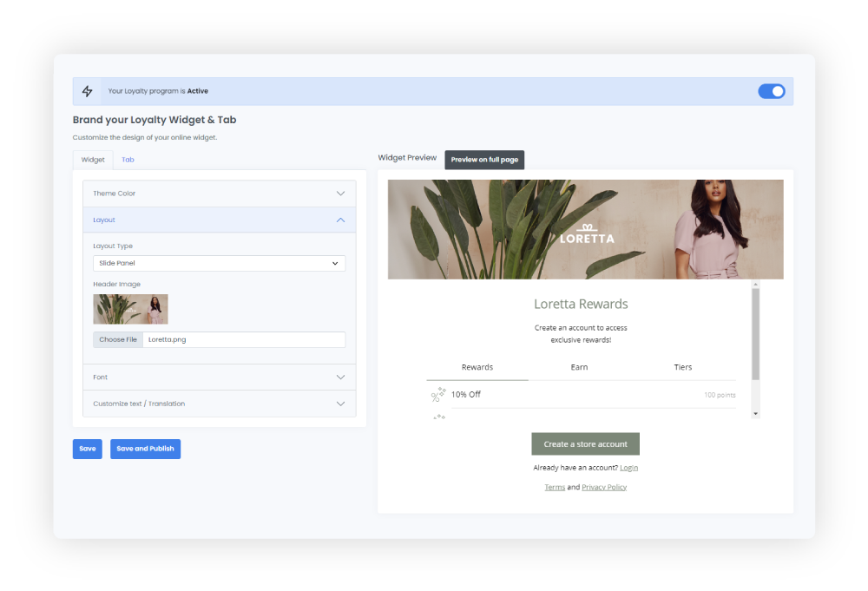
Task: Click the Layout Type label
Action: coord(113,246)
